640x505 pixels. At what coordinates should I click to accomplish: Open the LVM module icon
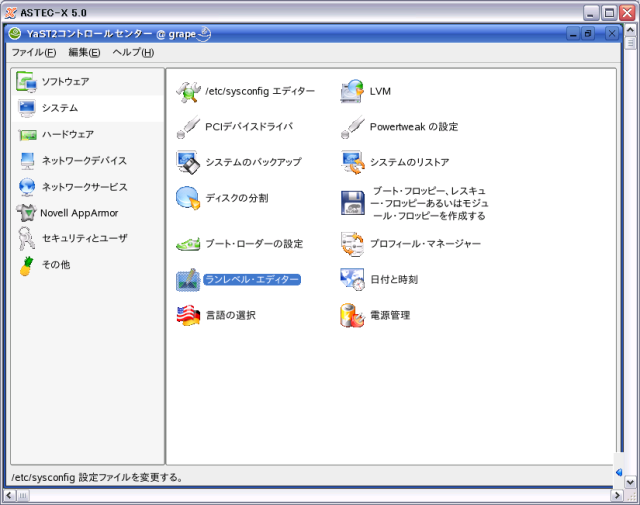pyautogui.click(x=352, y=91)
